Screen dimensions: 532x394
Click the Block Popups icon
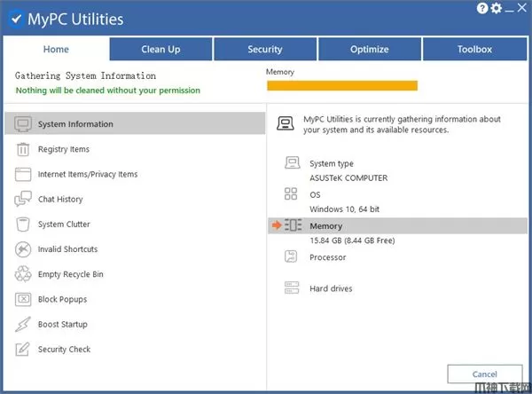point(23,300)
